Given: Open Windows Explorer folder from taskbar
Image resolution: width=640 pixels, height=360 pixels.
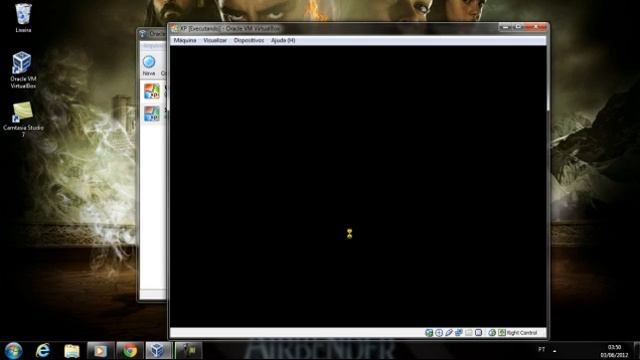Looking at the screenshot, I should pyautogui.click(x=72, y=351).
